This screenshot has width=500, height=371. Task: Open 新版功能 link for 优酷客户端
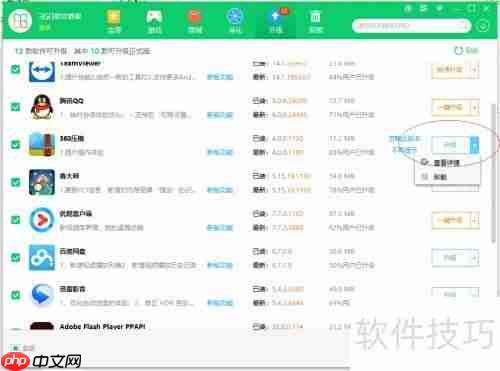click(220, 228)
